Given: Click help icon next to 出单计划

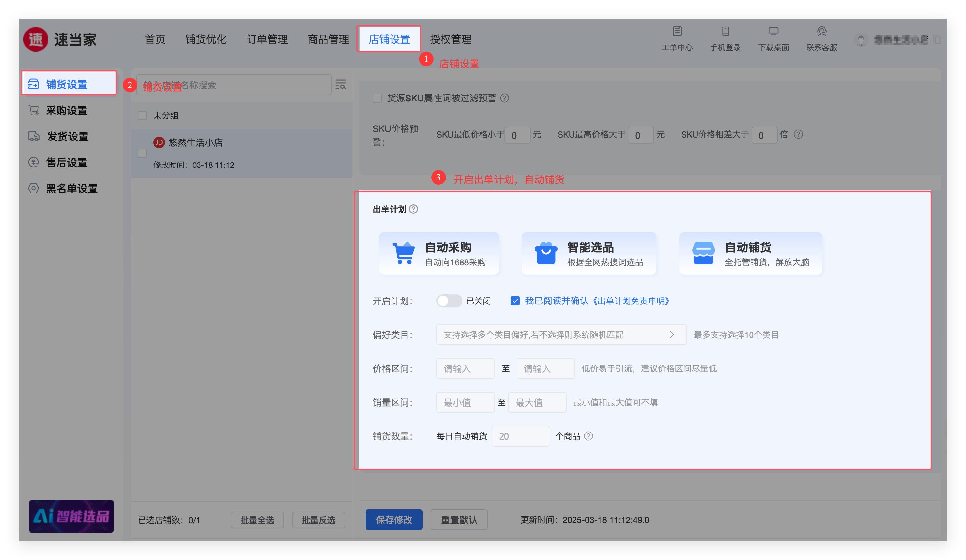Looking at the screenshot, I should (x=413, y=209).
